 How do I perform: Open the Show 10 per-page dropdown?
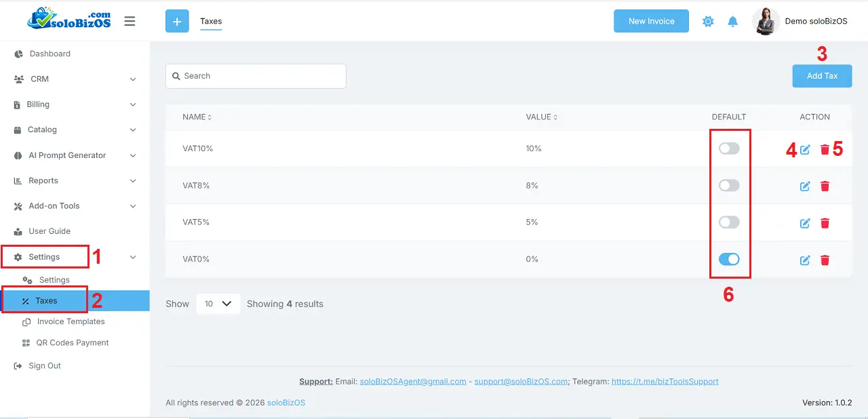[x=218, y=304]
